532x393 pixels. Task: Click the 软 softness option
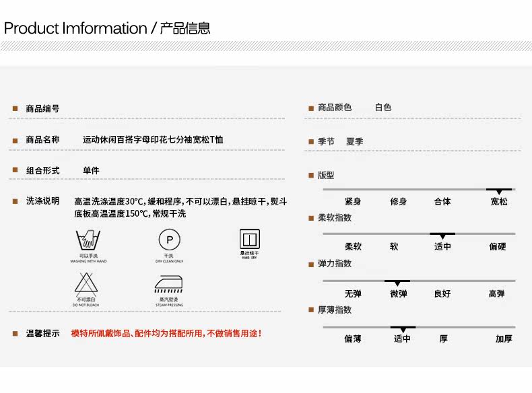tap(394, 246)
